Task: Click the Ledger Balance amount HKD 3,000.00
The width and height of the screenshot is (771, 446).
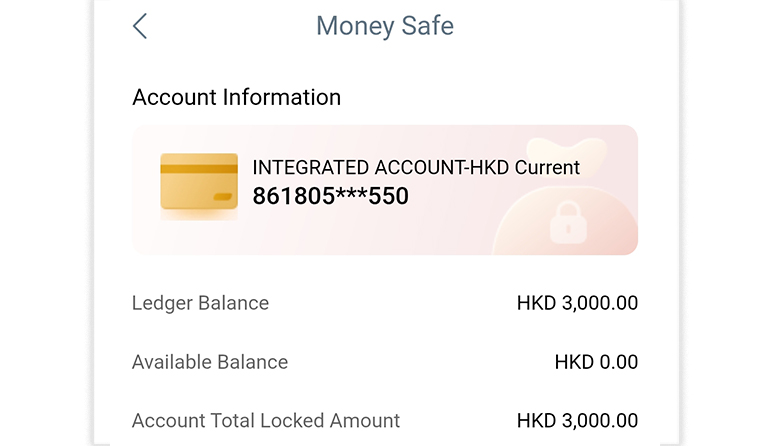Action: coord(577,303)
